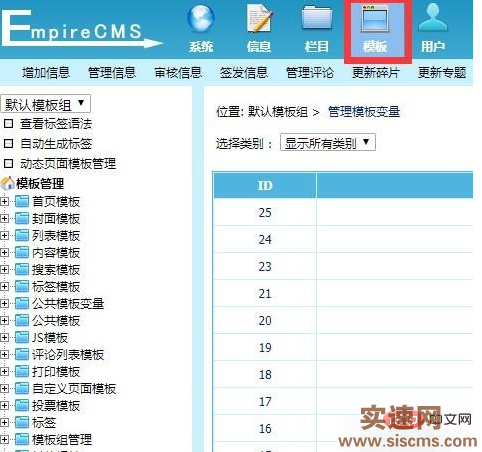This screenshot has width=482, height=452.
Task: Click the ID column header
Action: [x=265, y=185]
